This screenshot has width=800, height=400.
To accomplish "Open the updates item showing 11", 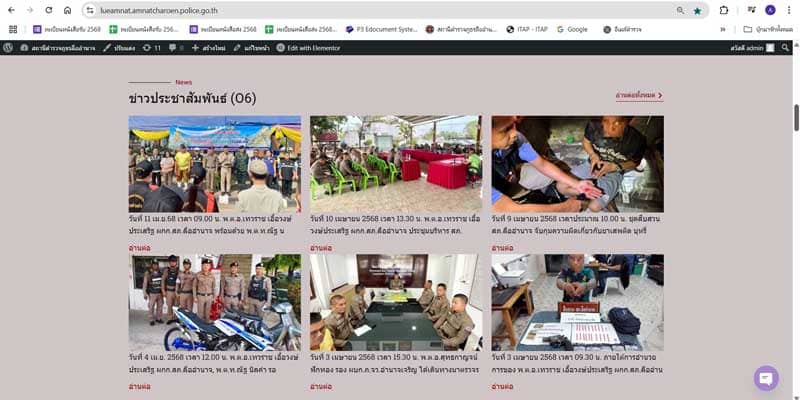I will point(151,47).
